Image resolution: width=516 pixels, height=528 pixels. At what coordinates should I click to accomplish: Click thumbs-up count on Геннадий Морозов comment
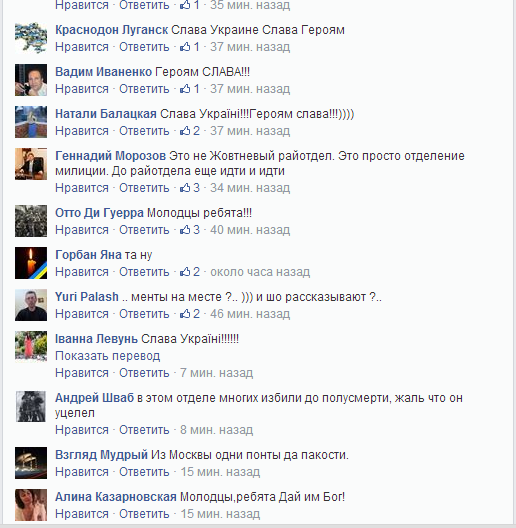tap(190, 188)
